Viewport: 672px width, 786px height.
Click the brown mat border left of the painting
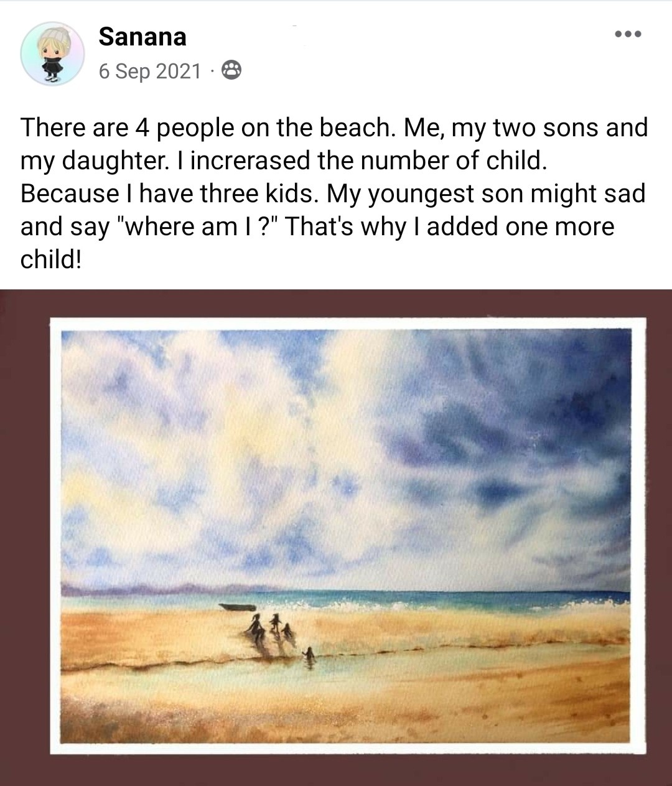point(25,535)
